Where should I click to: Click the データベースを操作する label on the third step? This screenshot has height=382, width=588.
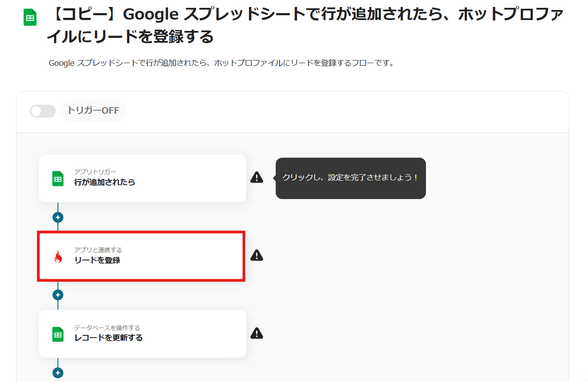(x=107, y=328)
